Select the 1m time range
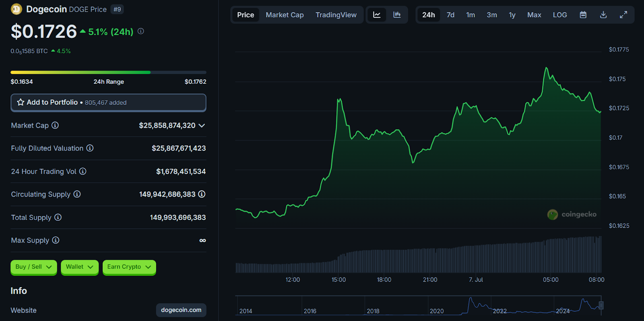The height and width of the screenshot is (321, 644). [x=471, y=15]
